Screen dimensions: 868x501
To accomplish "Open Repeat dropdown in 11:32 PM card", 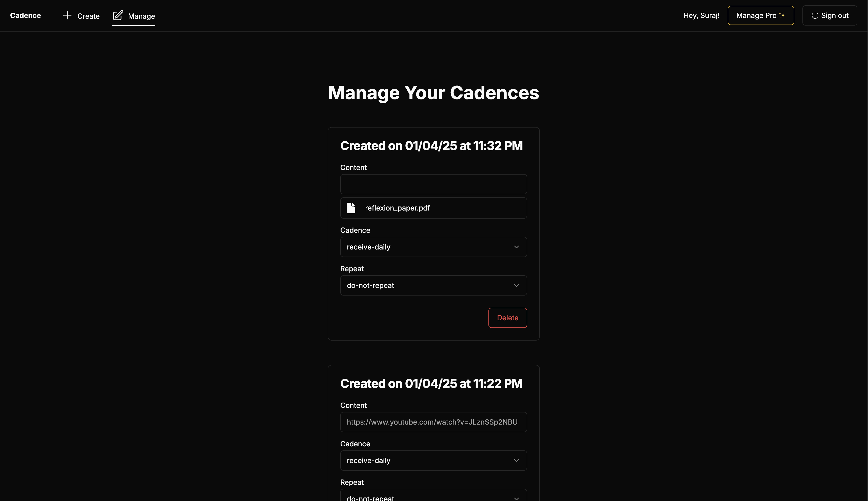I will pyautogui.click(x=433, y=285).
